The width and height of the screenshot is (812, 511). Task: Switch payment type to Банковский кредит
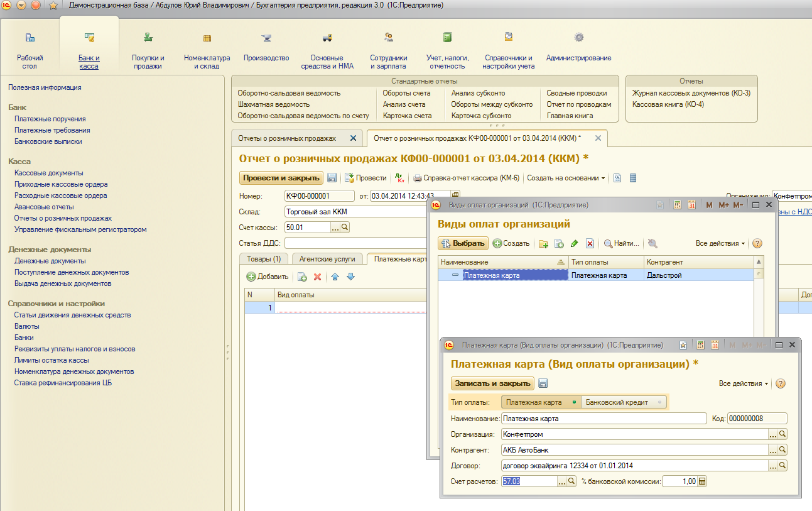pos(624,402)
